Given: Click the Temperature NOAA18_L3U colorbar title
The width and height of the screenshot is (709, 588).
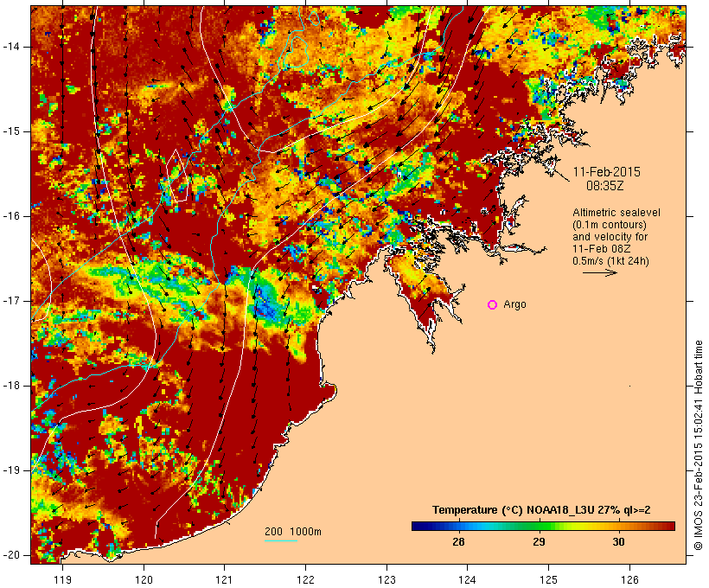Looking at the screenshot, I should [541, 510].
